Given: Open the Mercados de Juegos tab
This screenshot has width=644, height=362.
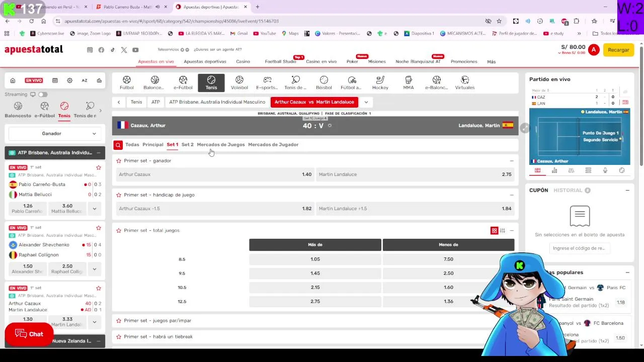Looking at the screenshot, I should pos(221,145).
